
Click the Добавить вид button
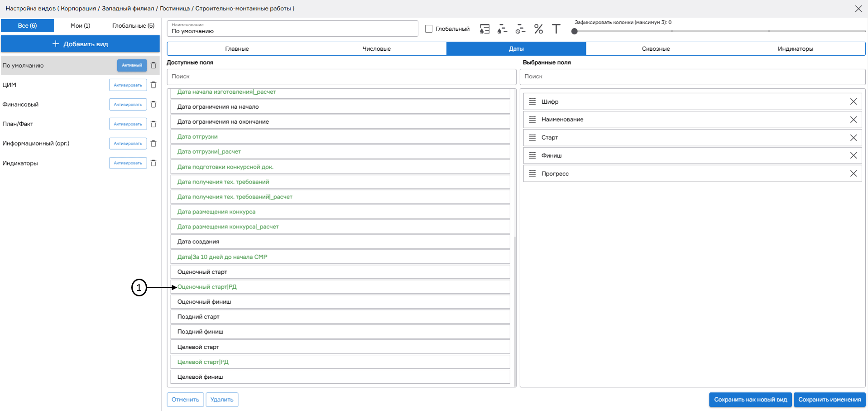click(80, 44)
